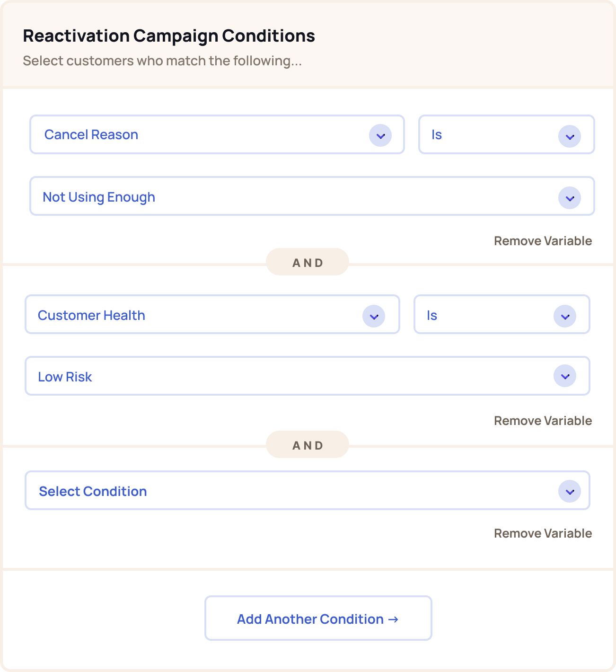616x672 pixels.
Task: Click the AND connector above Select Condition
Action: click(x=308, y=445)
